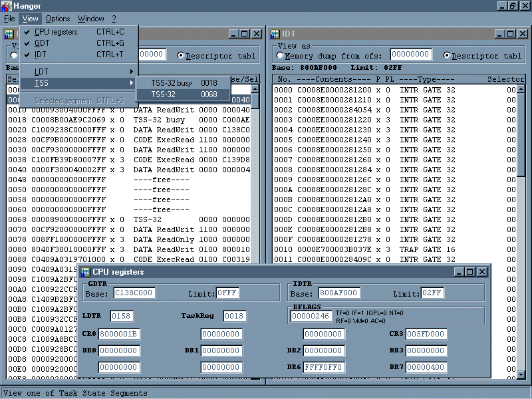Click the DR2 register field
532x399 pixels.
coord(324,350)
